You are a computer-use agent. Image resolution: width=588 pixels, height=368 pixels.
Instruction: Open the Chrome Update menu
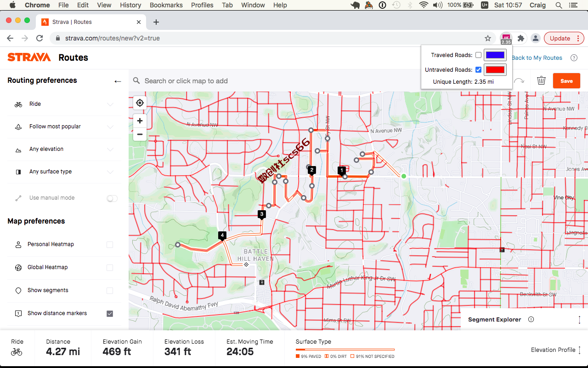(564, 38)
